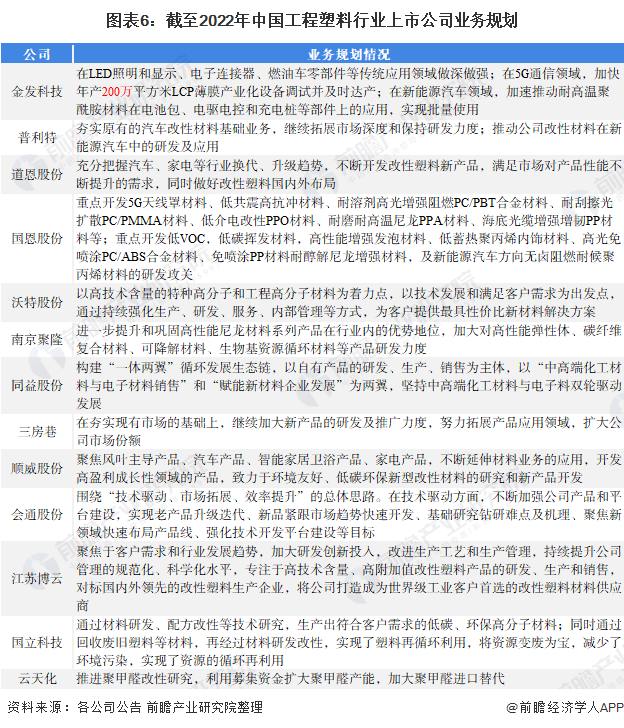Click the '公司' column header

click(37, 54)
